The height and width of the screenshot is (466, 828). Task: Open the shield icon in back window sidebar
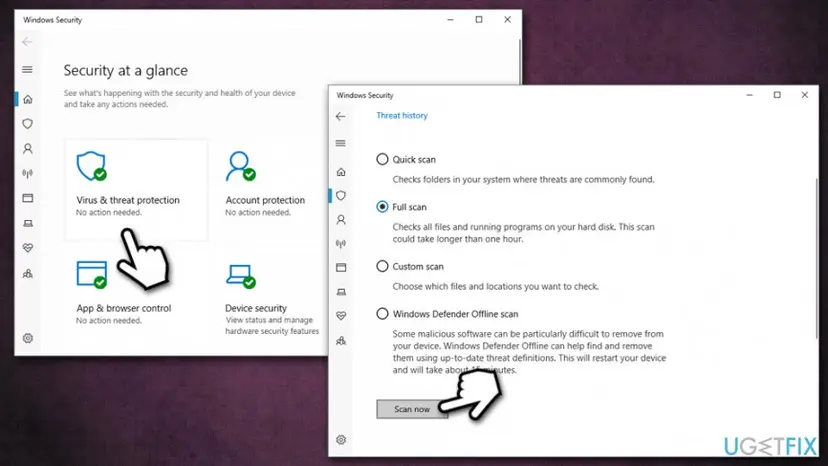pos(27,124)
